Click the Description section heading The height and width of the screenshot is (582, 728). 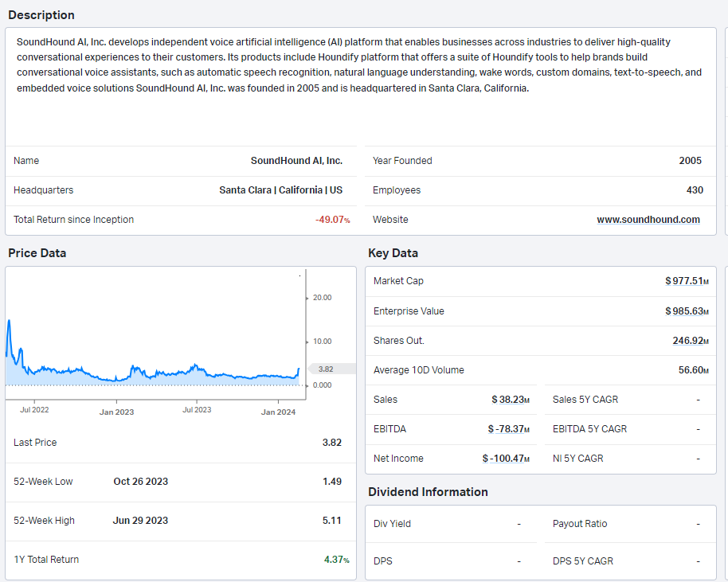point(41,15)
